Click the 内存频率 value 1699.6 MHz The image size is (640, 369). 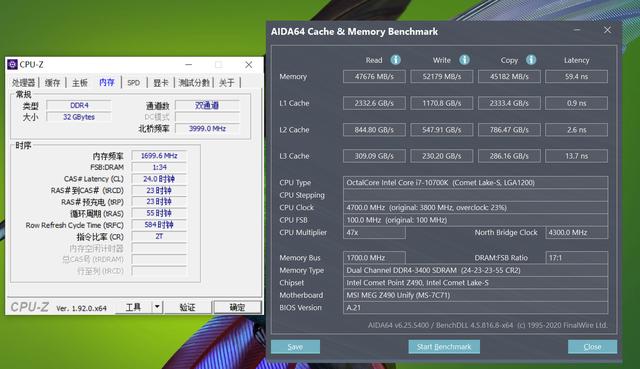(x=159, y=156)
